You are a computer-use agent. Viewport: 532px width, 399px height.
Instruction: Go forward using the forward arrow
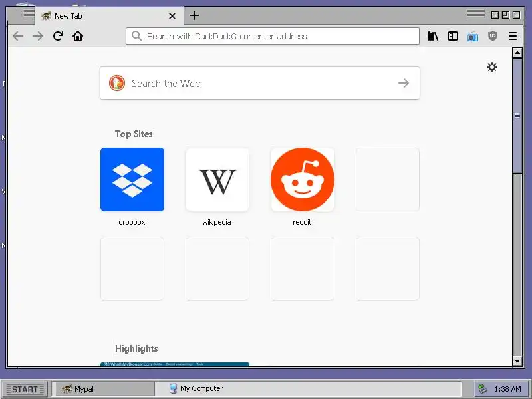click(38, 36)
